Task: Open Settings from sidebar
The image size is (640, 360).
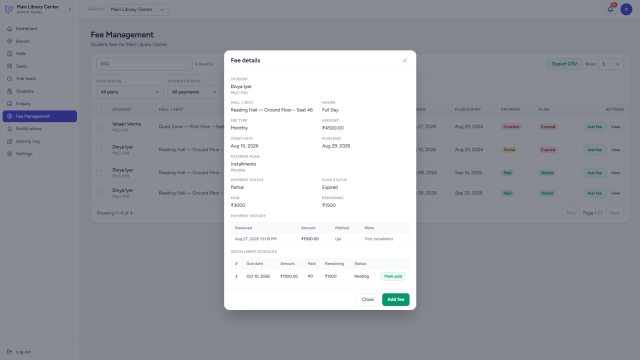Action: (40, 154)
